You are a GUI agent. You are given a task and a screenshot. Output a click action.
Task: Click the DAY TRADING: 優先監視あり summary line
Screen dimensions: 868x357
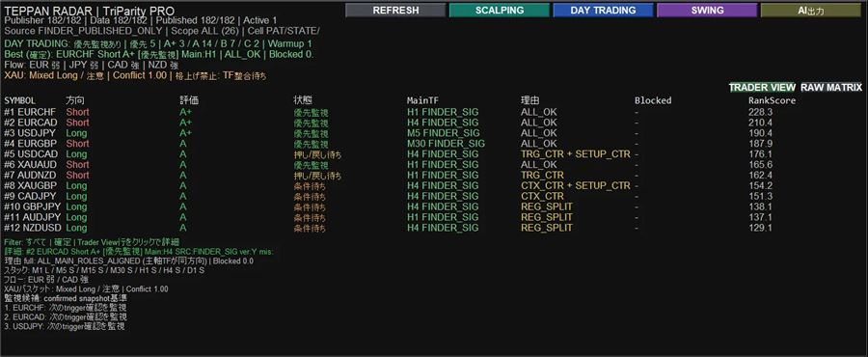click(x=158, y=43)
